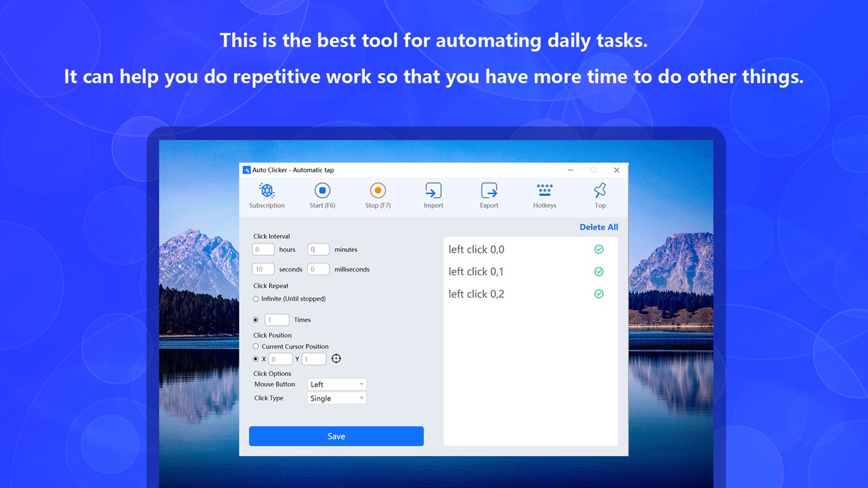Click green check of left click 0,0

pos(599,249)
